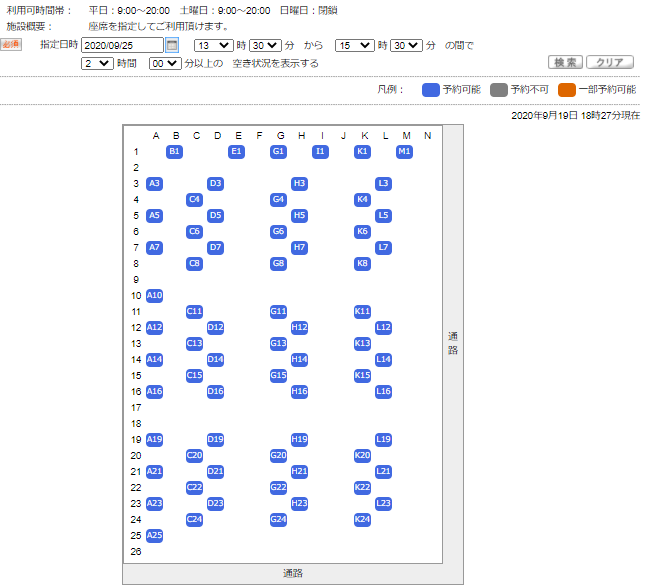This screenshot has width=665, height=587.
Task: Select seat L19 on the right side
Action: 383,440
